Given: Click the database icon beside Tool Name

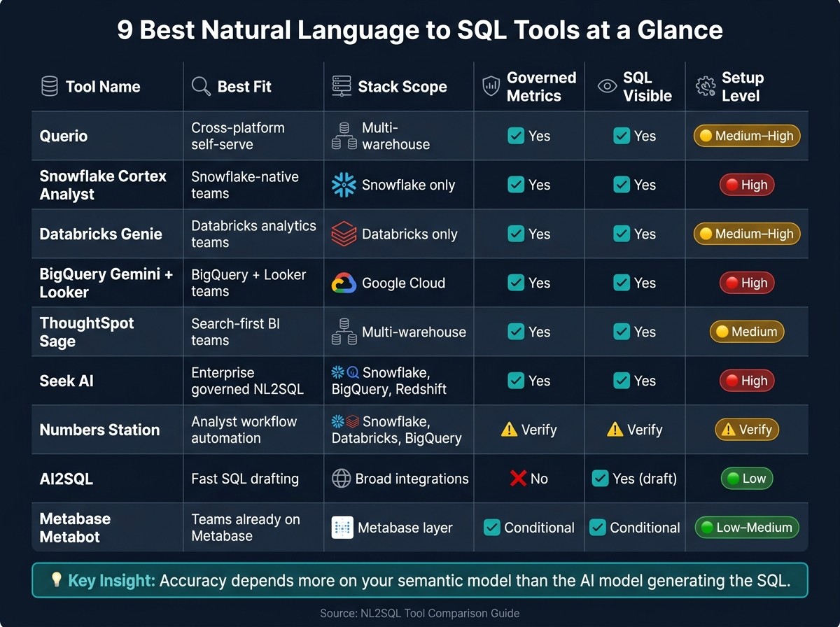Looking at the screenshot, I should point(50,87).
